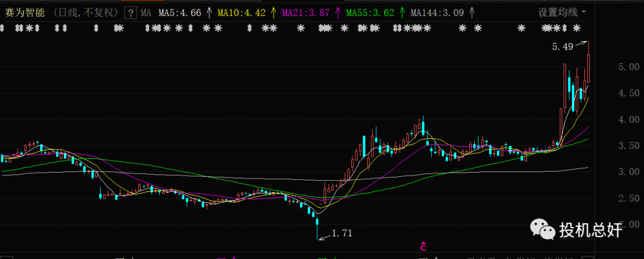Click the white up arrow after MA144
This screenshot has width=644, height=259.
pyautogui.click(x=472, y=12)
